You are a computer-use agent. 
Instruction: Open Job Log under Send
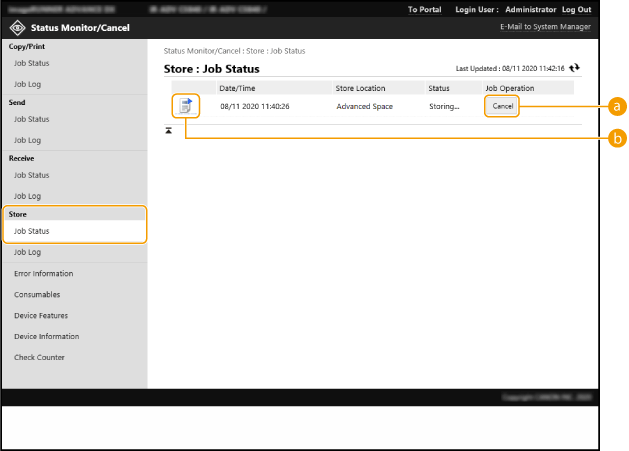27,140
